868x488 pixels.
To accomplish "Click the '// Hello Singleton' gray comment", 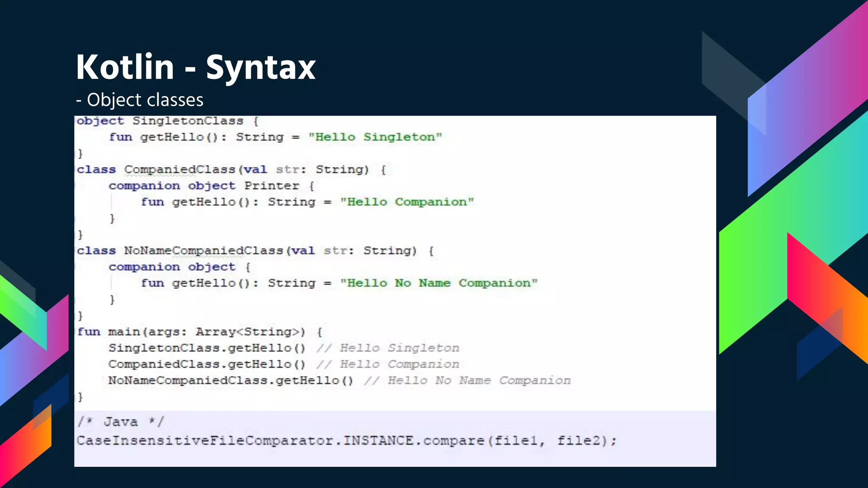I will 388,348.
